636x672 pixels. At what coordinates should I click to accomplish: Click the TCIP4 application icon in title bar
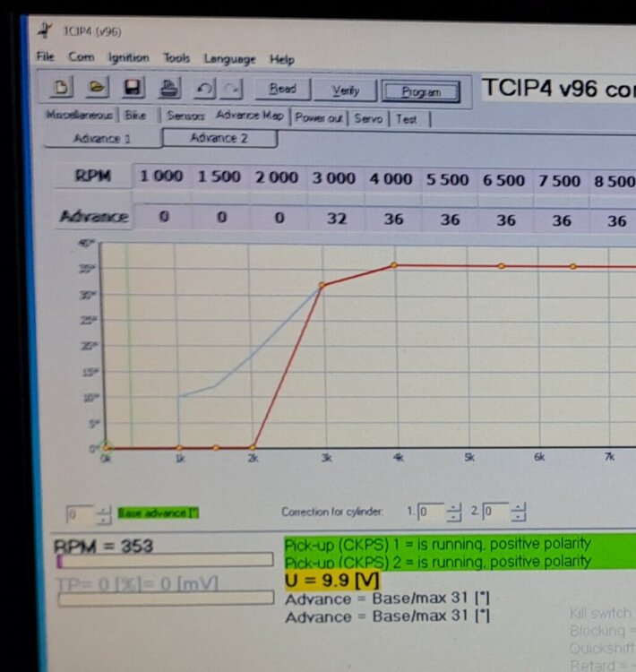45,31
